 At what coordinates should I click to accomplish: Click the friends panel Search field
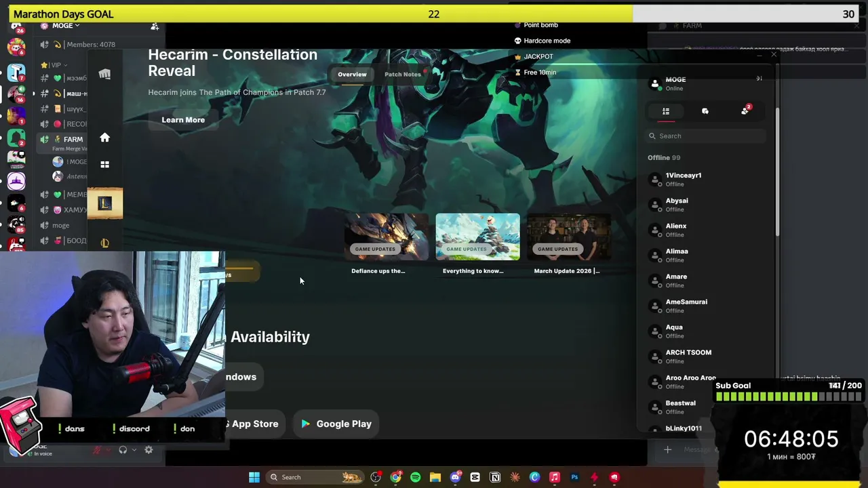coord(706,136)
